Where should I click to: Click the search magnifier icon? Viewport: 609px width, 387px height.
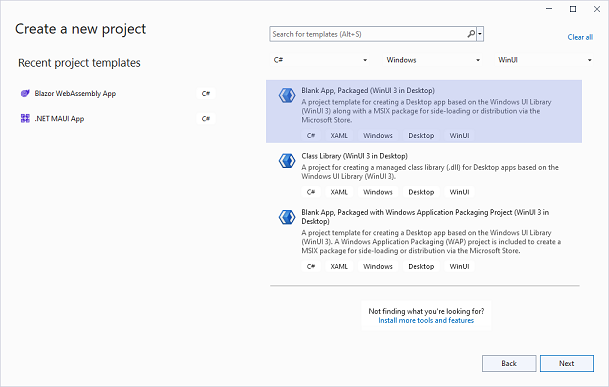pyautogui.click(x=471, y=34)
